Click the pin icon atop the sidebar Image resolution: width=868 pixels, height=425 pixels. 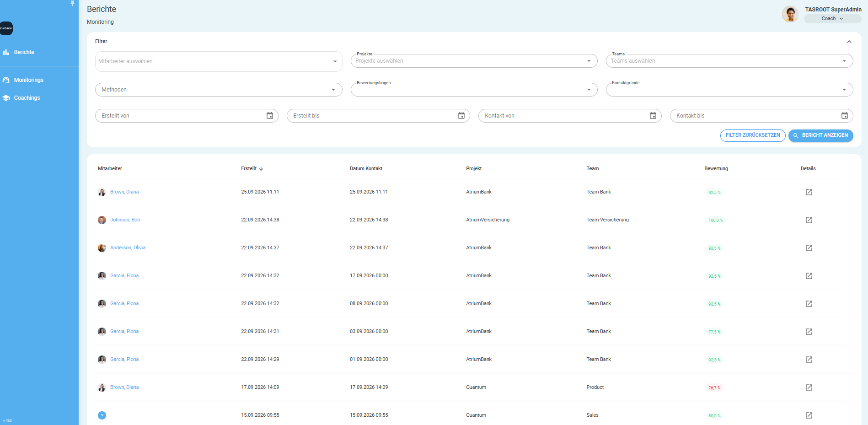click(72, 3)
